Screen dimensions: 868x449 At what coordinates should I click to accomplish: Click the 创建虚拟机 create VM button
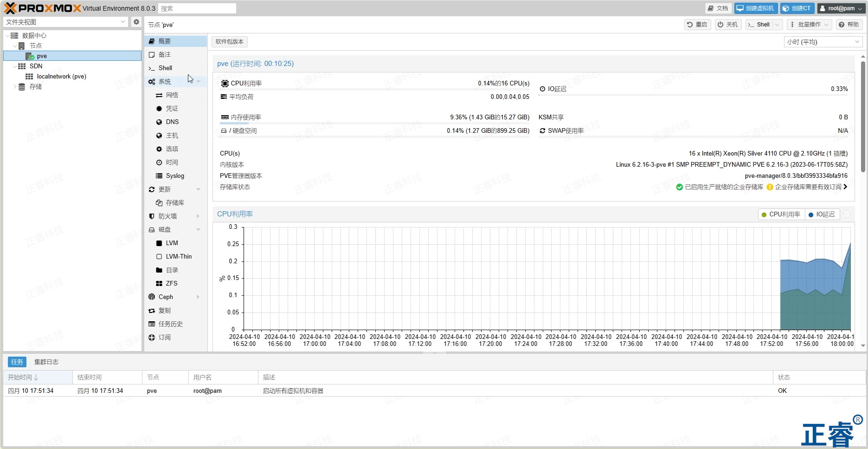click(756, 8)
